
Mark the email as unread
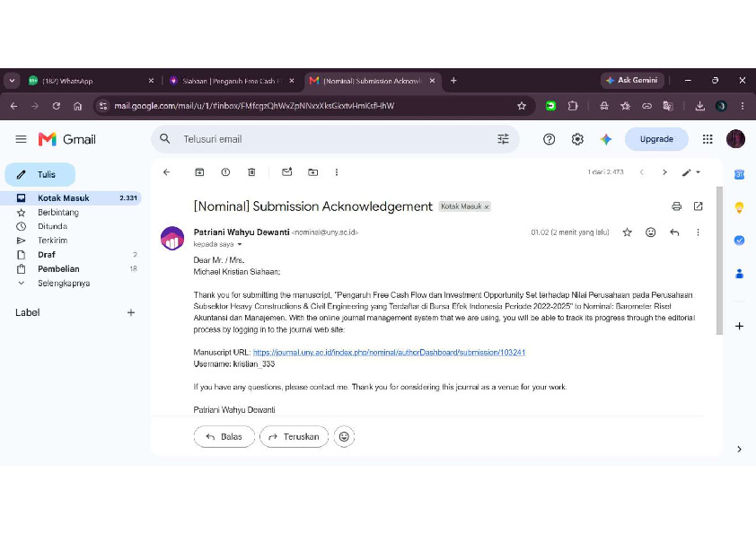[x=287, y=172]
